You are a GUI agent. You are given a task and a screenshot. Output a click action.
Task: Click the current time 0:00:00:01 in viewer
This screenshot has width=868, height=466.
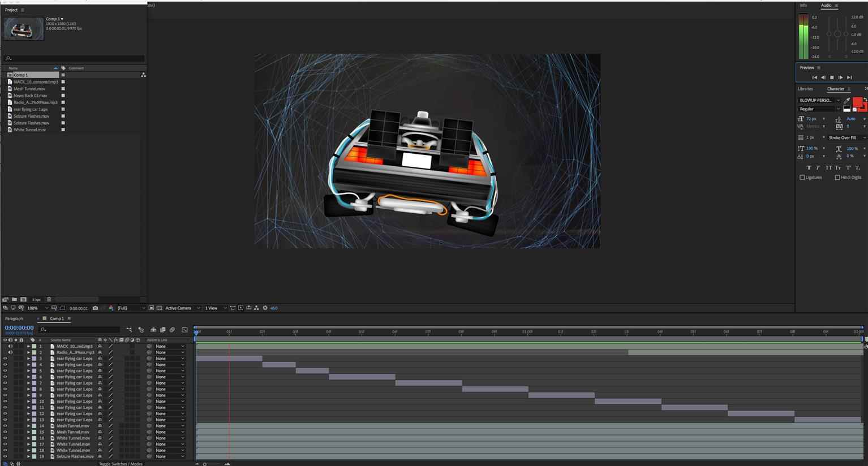point(78,308)
